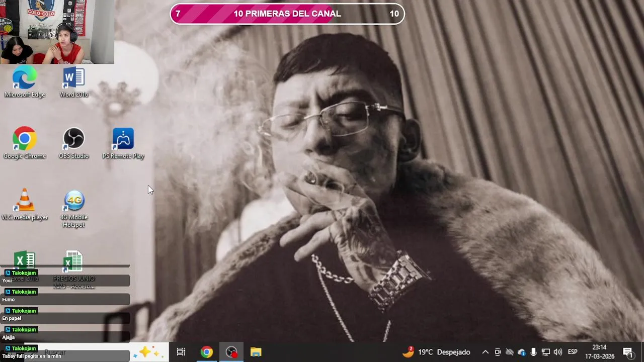Screen dimensions: 644x362
Task: Open the network connection tray icon
Action: pos(546,352)
